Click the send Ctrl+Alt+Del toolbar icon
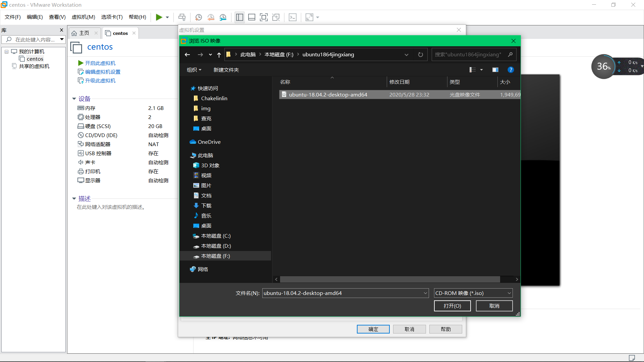Viewport: 644px width, 362px height. pyautogui.click(x=182, y=17)
